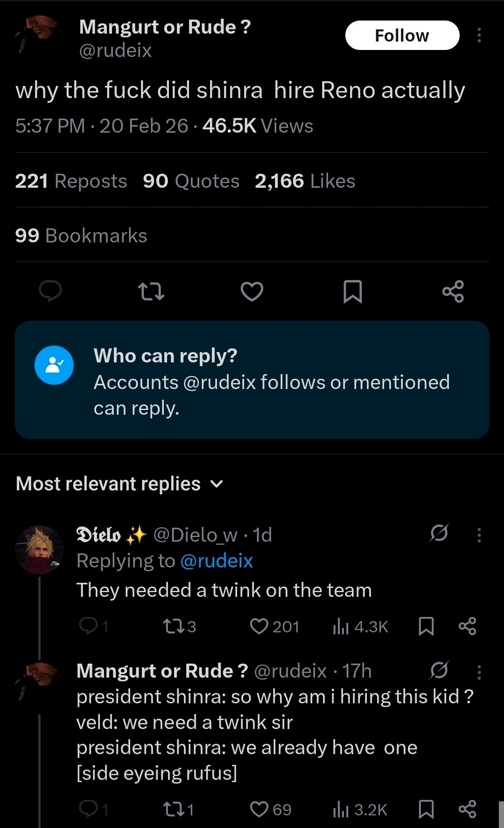This screenshot has width=504, height=828.
Task: Open the @rudeix mention link in Dielo's reply
Action: pyautogui.click(x=217, y=561)
